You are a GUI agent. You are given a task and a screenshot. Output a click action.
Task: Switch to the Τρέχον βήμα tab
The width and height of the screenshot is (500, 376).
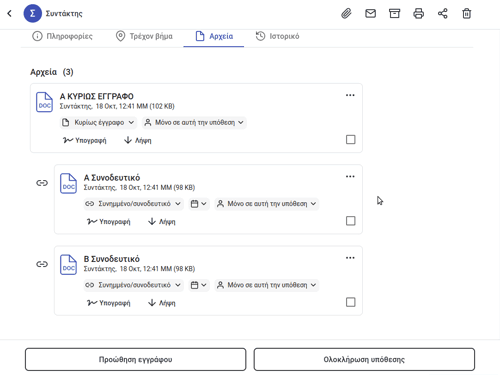(x=144, y=36)
